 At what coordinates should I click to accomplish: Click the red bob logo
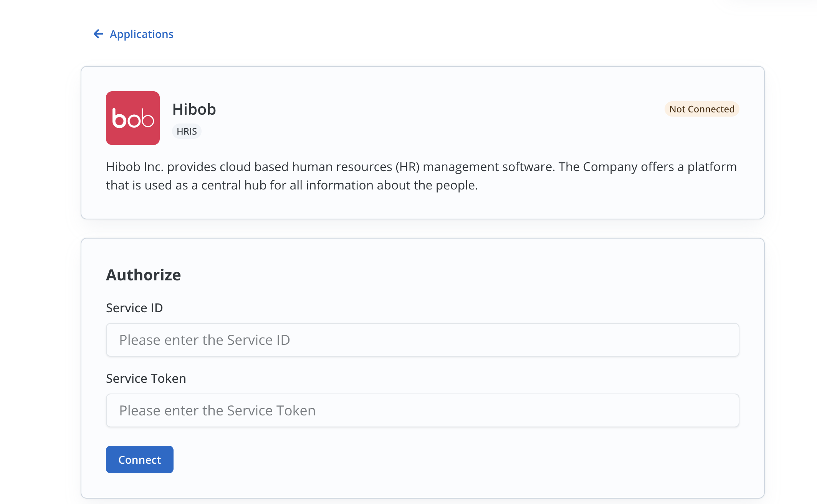coord(132,118)
